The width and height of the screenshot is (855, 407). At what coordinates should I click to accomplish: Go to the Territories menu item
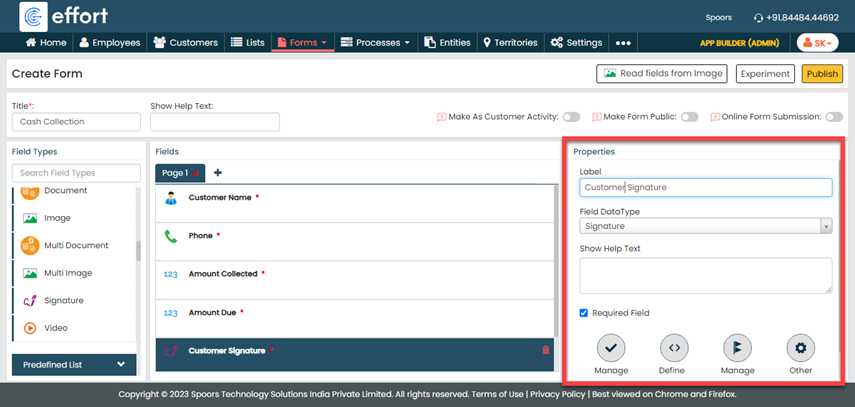click(x=511, y=43)
